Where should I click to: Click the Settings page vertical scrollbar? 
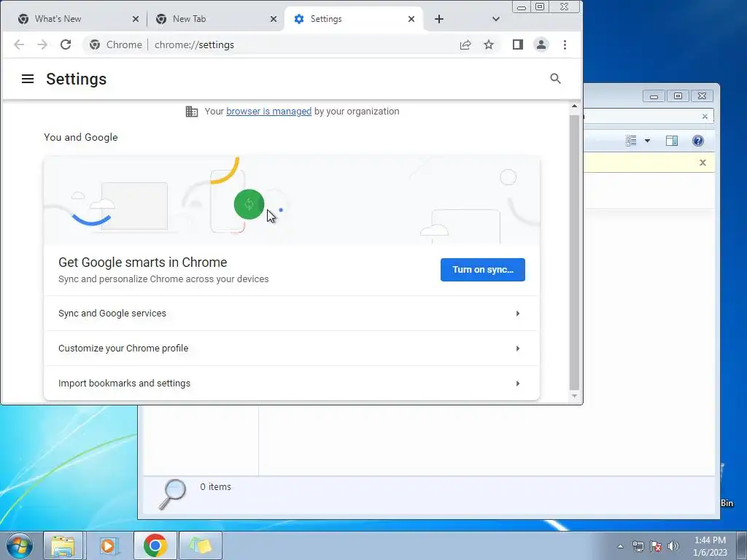coord(575,252)
